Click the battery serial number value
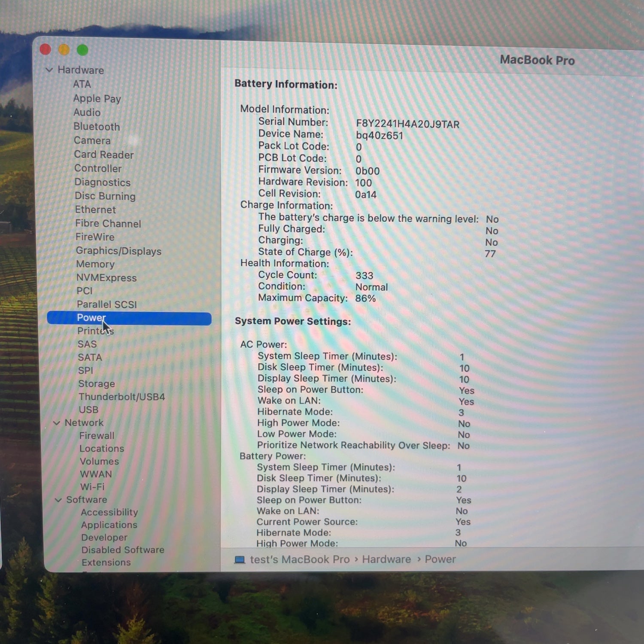The image size is (644, 644). [x=407, y=125]
